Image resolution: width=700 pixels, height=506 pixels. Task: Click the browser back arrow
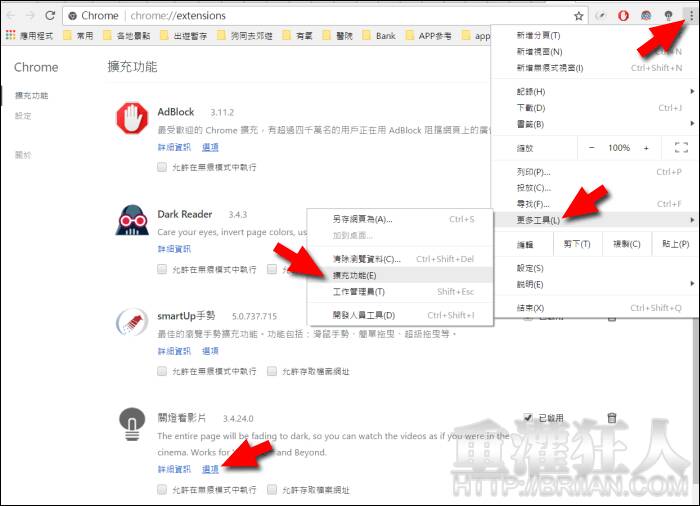pos(11,16)
